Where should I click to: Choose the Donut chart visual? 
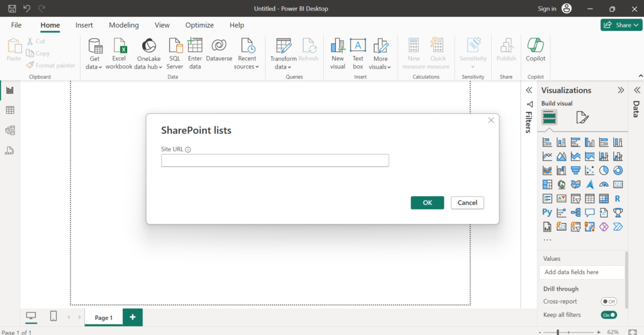click(618, 170)
